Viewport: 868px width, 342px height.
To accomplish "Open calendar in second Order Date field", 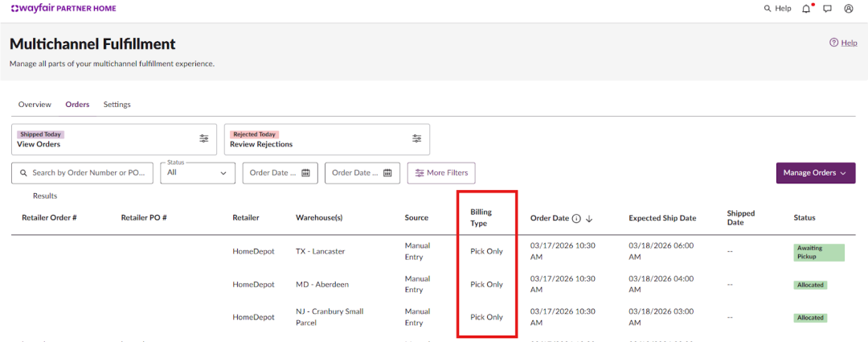I will pos(387,173).
